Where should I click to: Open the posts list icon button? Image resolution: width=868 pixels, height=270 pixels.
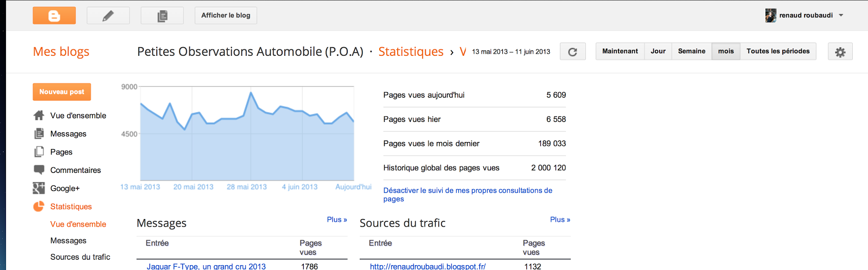pyautogui.click(x=162, y=16)
